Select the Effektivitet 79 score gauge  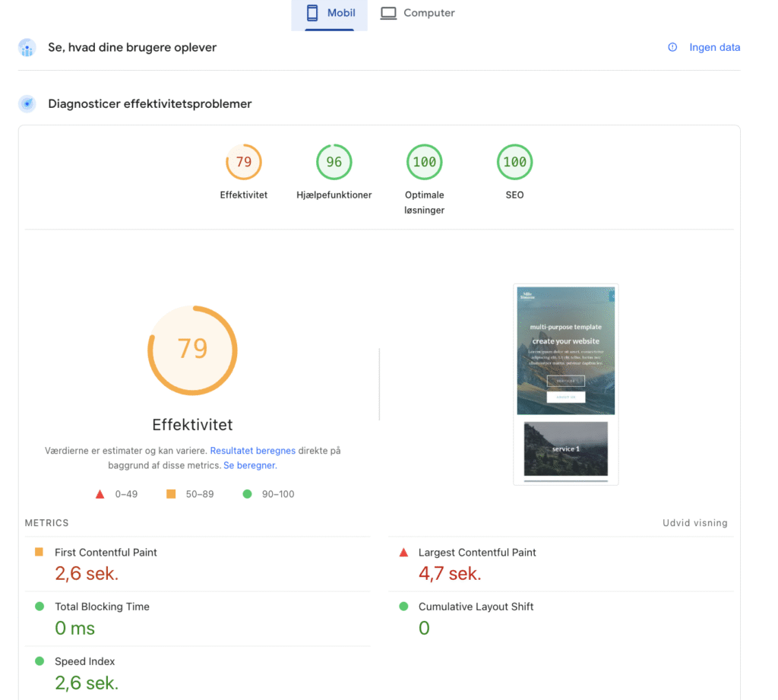[x=244, y=162]
